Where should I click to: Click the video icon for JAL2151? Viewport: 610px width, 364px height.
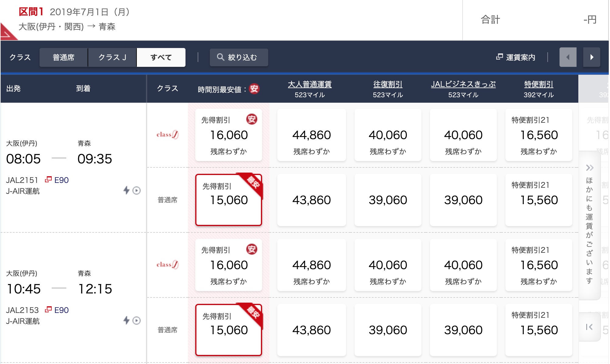tap(137, 191)
